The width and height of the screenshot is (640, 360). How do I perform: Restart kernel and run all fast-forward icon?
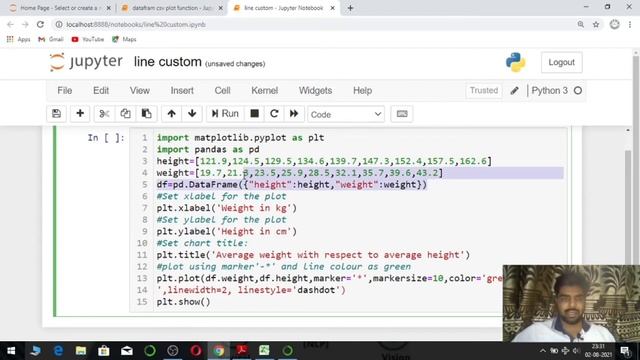(294, 114)
